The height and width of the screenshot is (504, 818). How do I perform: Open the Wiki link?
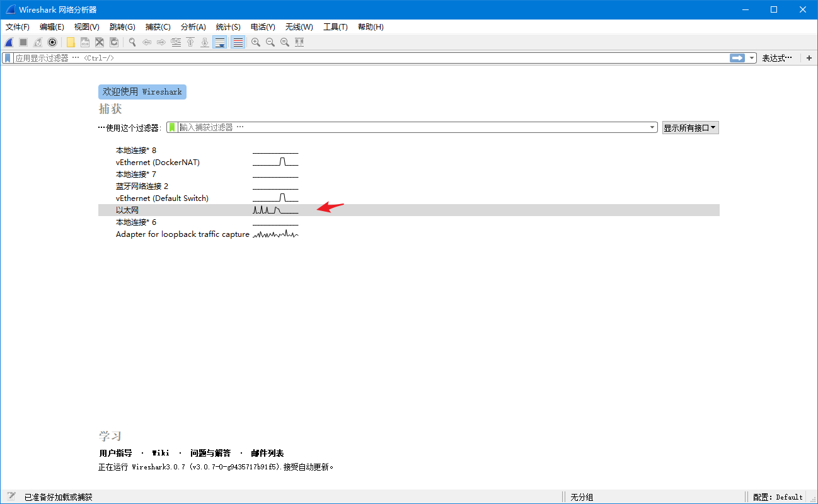pyautogui.click(x=161, y=453)
